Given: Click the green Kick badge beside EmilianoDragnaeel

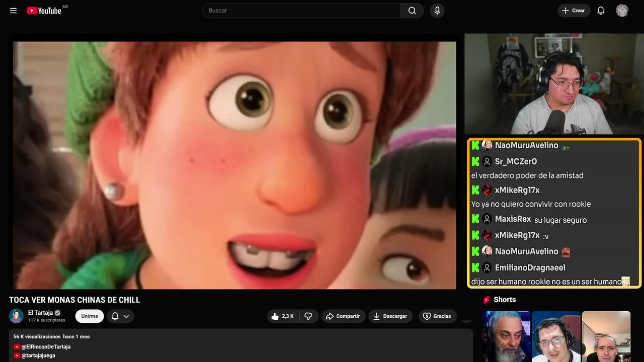Looking at the screenshot, I should [475, 267].
